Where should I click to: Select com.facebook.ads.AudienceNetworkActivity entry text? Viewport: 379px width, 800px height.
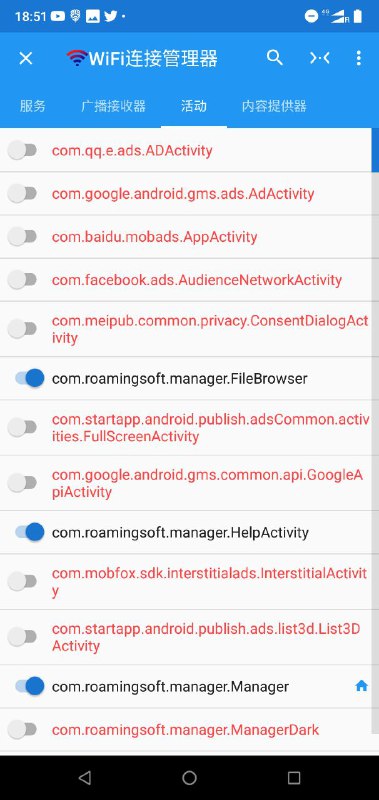(197, 280)
